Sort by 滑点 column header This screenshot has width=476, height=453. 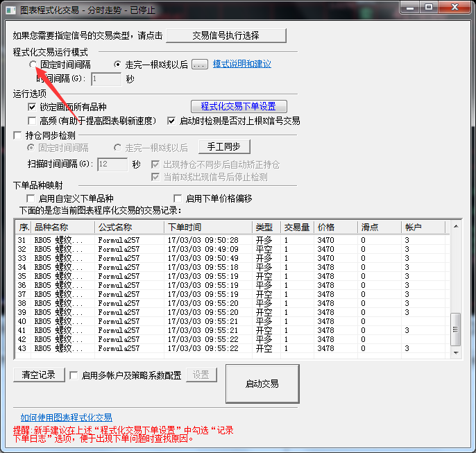pos(380,228)
